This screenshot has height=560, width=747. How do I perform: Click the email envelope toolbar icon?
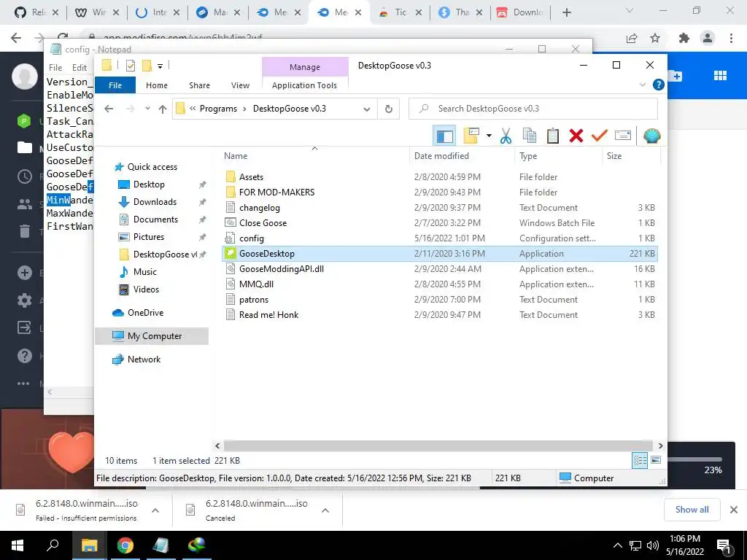pos(623,136)
